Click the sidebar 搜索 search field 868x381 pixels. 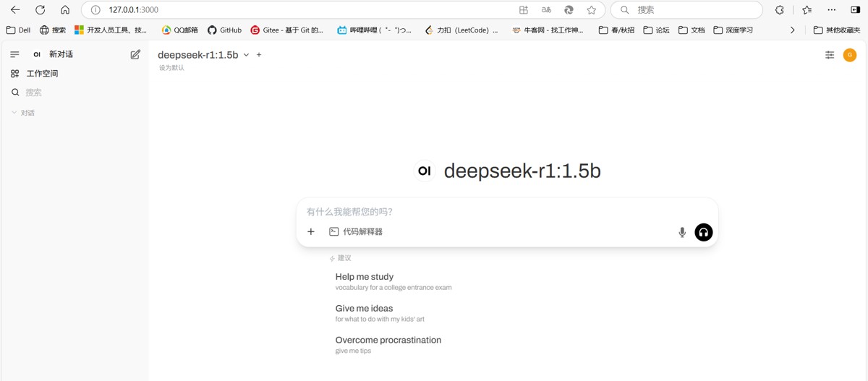coord(74,93)
